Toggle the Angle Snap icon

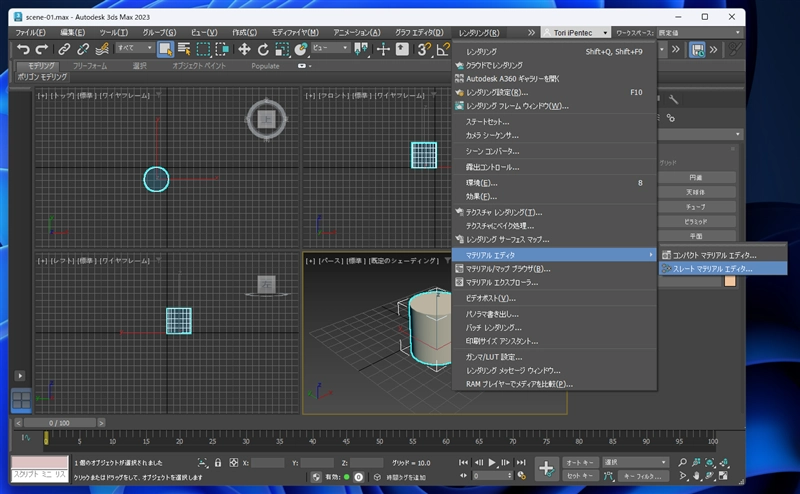click(443, 49)
